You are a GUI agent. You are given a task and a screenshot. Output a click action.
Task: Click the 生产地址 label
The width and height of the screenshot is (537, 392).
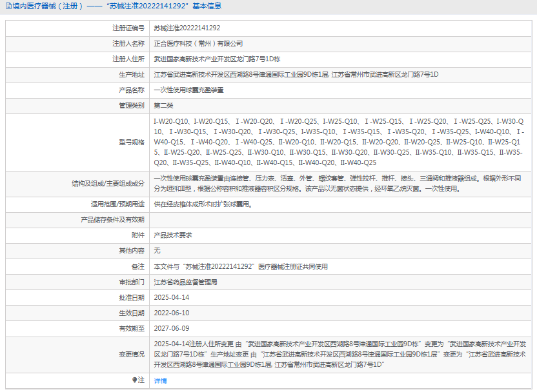(132, 75)
